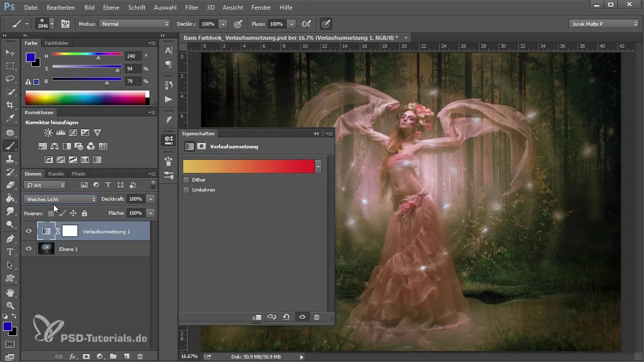Select the Quick Selection tool
Viewport: 644px width, 362px height.
[x=10, y=92]
